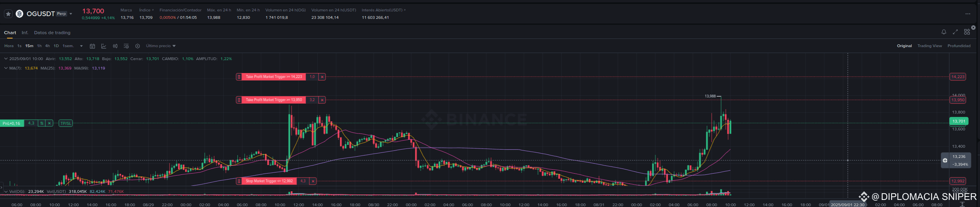
Task: Click the PnL+0,16 position label
Action: click(x=11, y=123)
